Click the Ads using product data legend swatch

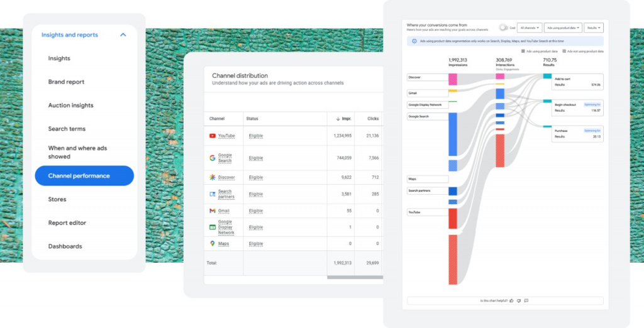coord(523,52)
